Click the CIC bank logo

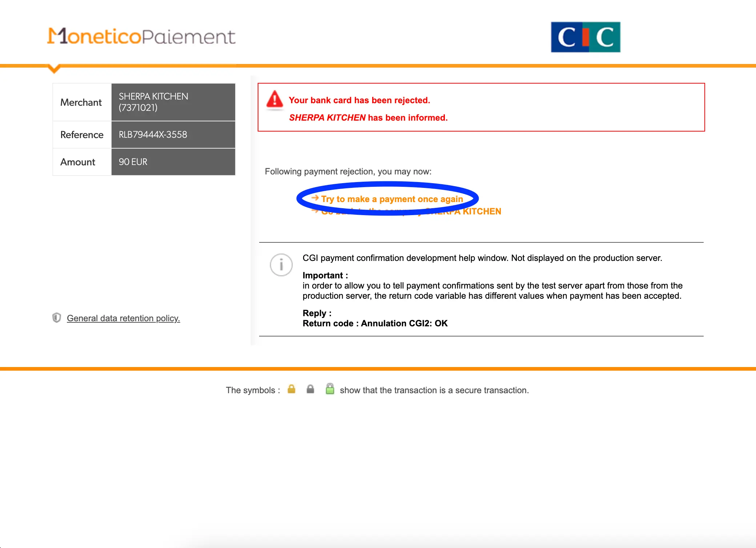(586, 37)
